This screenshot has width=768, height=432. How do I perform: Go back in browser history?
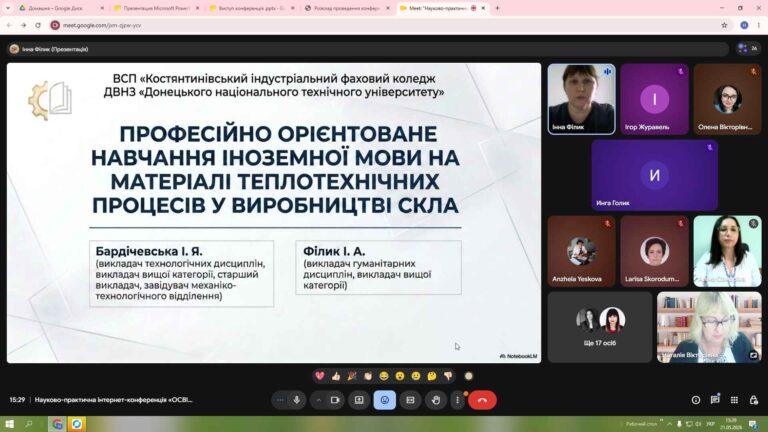coord(9,25)
